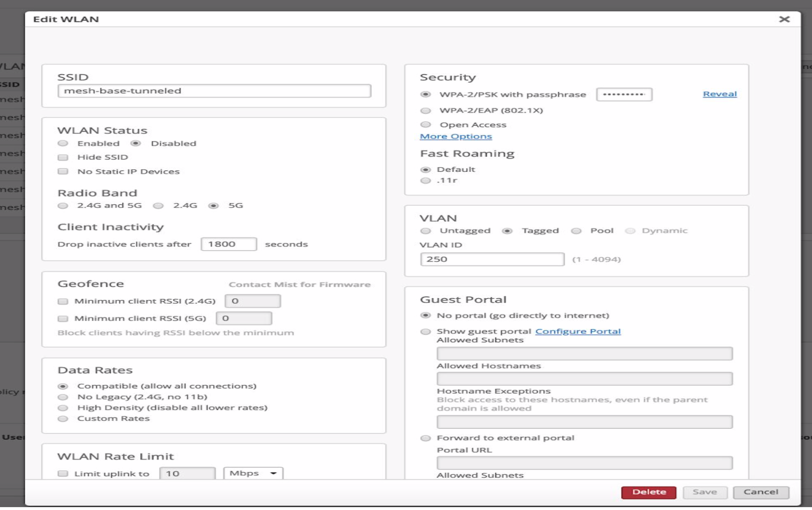
Task: Edit the inactive client timeout field
Action: 228,244
